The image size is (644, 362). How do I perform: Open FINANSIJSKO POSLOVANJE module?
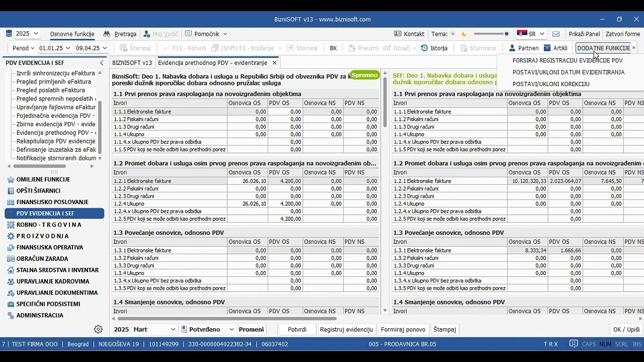48,202
